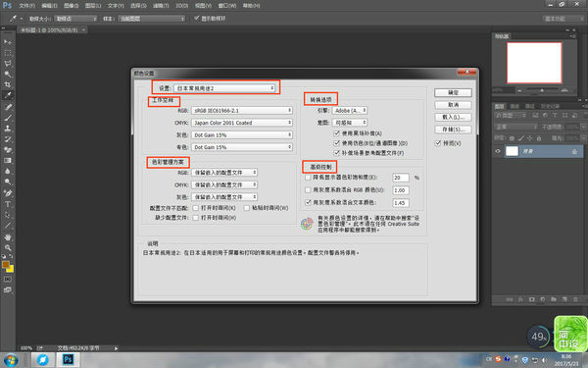Open 灰色 working space Dot Gain dropdown
The width and height of the screenshot is (588, 368).
pyautogui.click(x=242, y=134)
